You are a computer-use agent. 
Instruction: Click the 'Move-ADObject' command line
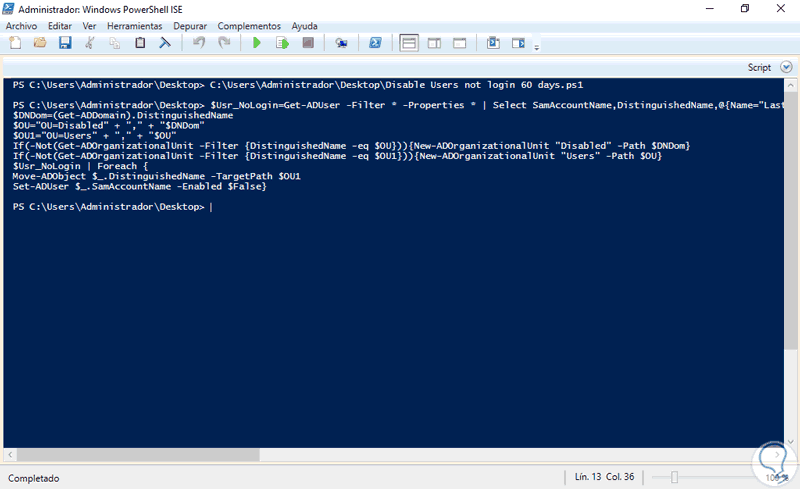(157, 176)
